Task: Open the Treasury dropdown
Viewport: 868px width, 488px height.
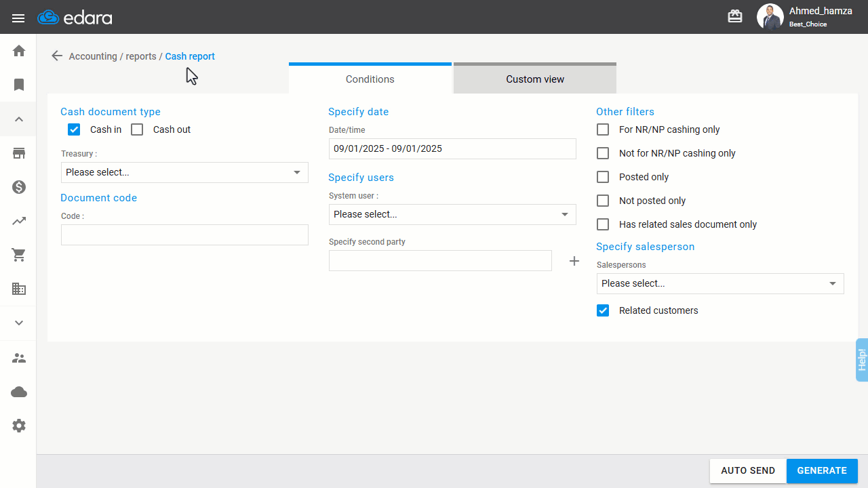Action: pos(184,172)
